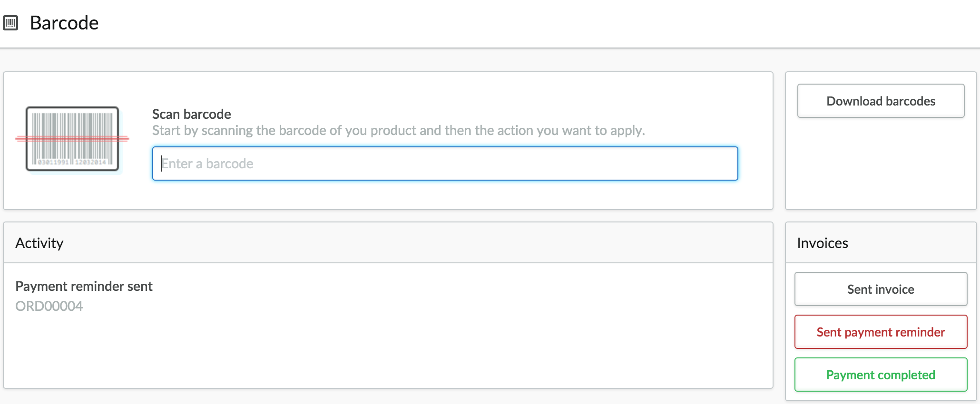Click the scanning instruction description text
This screenshot has height=404, width=980.
click(x=399, y=130)
